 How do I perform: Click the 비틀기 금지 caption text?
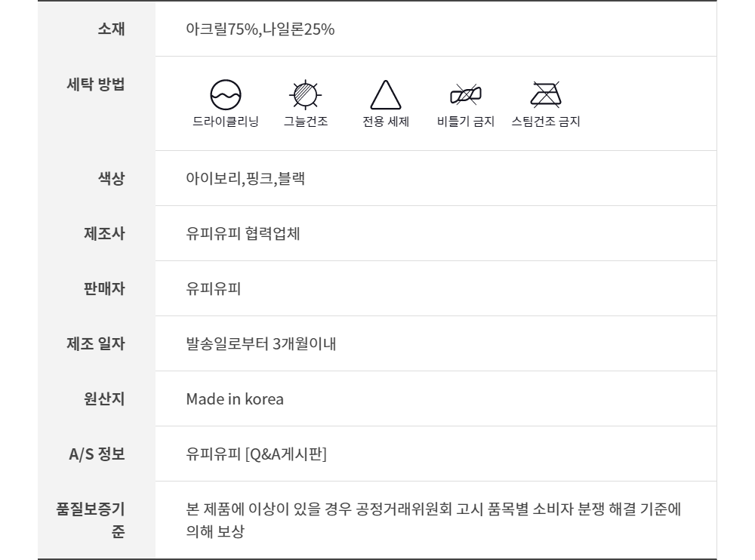click(x=466, y=122)
